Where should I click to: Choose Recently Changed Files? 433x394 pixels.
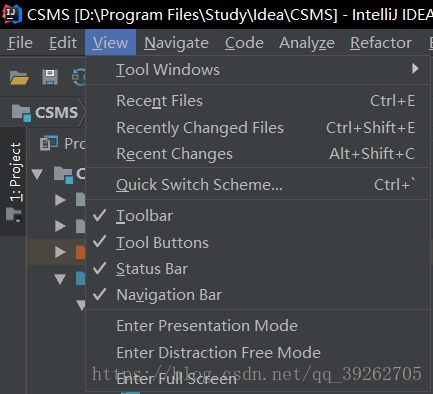(258, 128)
